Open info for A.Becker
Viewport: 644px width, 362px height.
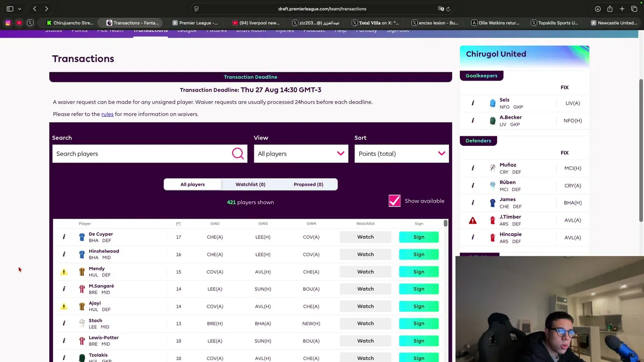click(473, 120)
